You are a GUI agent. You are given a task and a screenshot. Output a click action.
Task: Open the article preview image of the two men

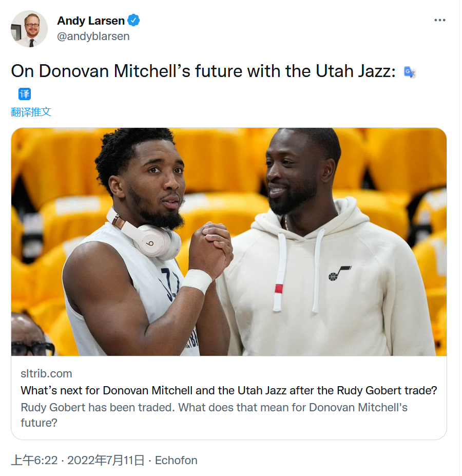229,242
